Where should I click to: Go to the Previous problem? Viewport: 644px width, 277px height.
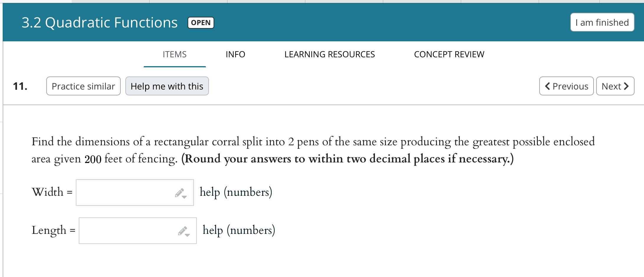coord(566,86)
